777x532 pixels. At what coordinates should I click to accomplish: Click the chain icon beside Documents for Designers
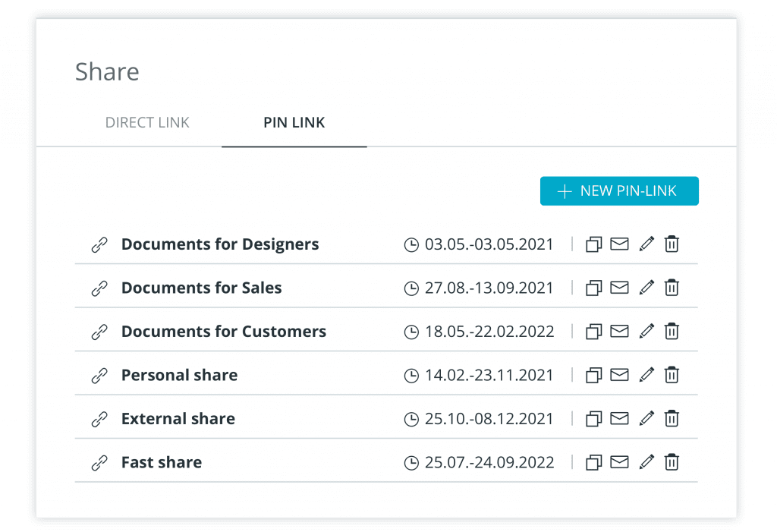pyautogui.click(x=99, y=244)
